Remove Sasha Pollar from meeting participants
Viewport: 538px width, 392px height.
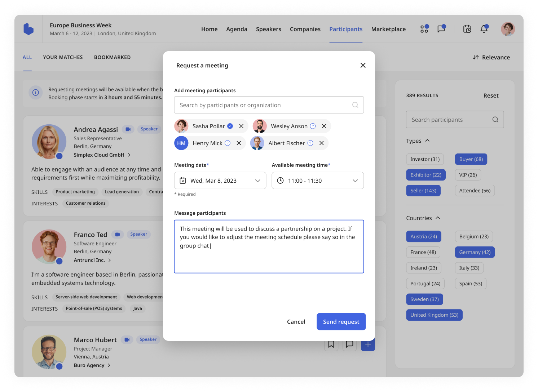coord(241,126)
